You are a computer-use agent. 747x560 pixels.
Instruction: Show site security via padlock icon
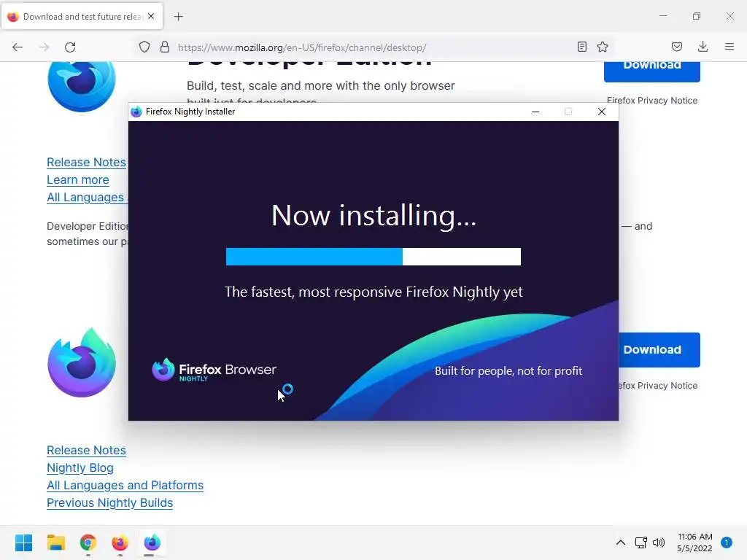tap(165, 47)
